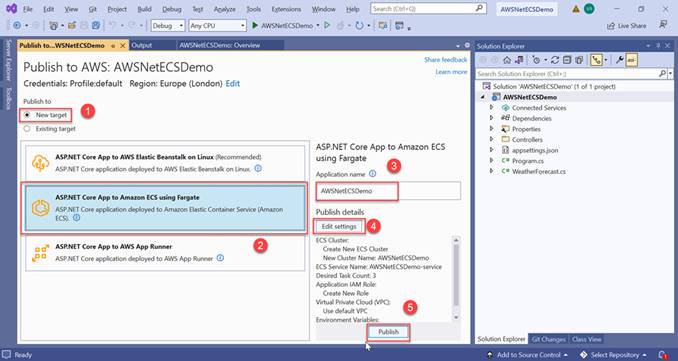Click Collapse All icon in Solution Explorer

[x=567, y=60]
